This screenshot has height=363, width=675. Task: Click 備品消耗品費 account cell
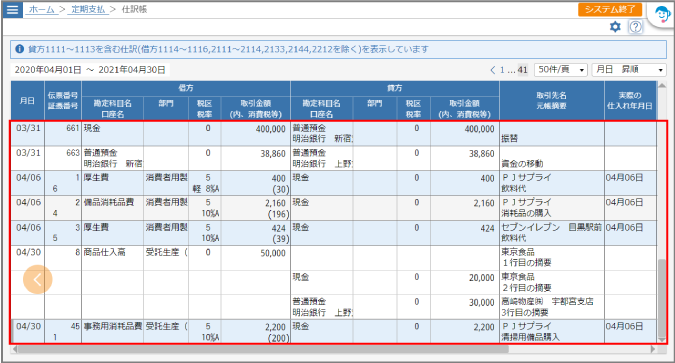click(x=113, y=208)
